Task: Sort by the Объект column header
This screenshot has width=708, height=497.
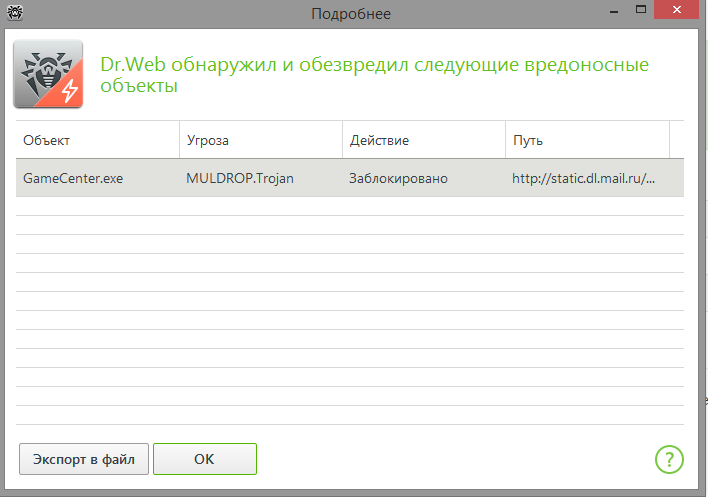Action: [98, 140]
